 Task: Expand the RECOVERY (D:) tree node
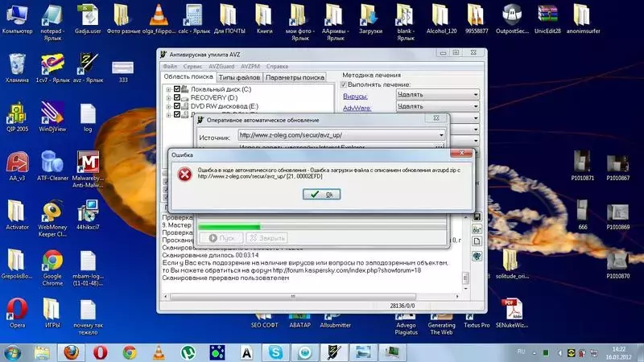click(168, 97)
